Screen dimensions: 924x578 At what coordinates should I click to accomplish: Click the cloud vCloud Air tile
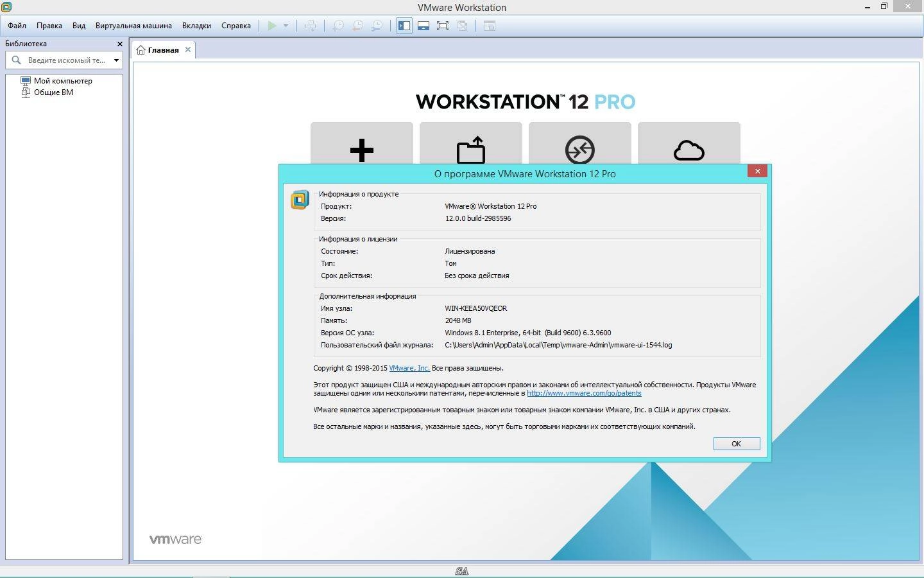click(x=689, y=143)
